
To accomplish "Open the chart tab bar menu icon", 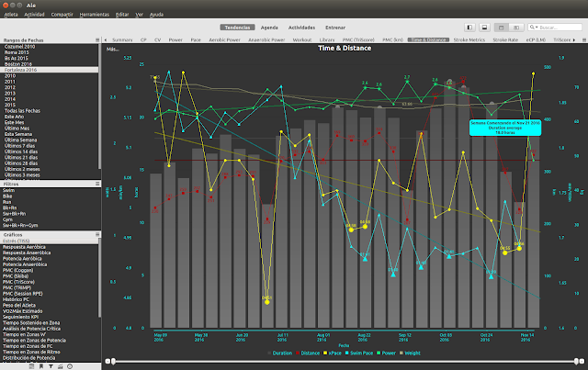I will point(584,39).
